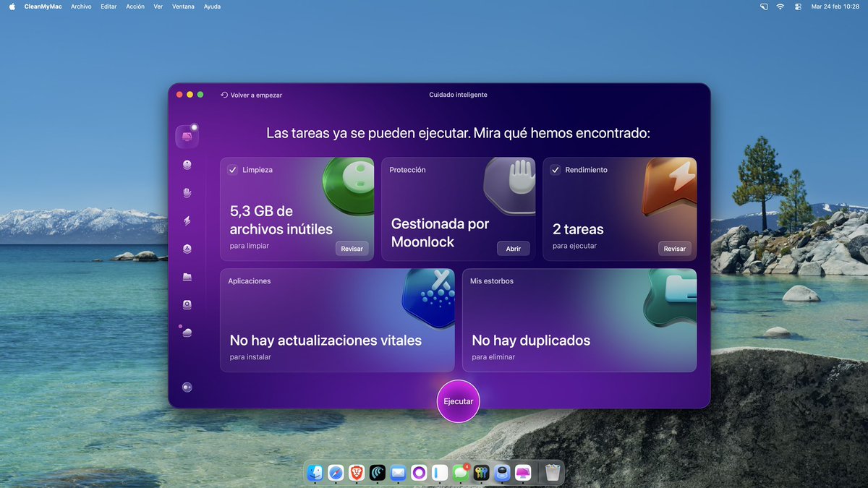Image resolution: width=868 pixels, height=488 pixels.
Task: Click '2 tareas' text
Action: click(x=578, y=229)
